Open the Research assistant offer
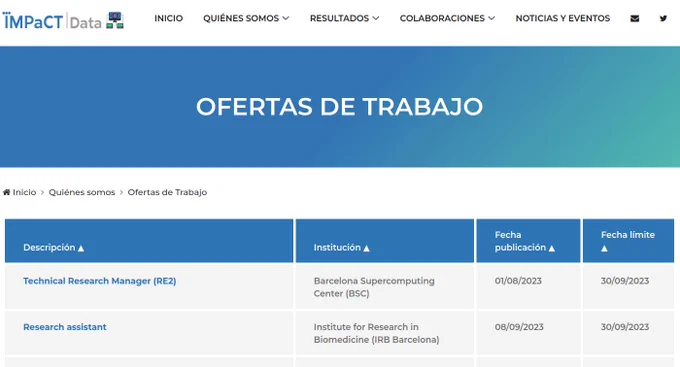 (x=65, y=327)
